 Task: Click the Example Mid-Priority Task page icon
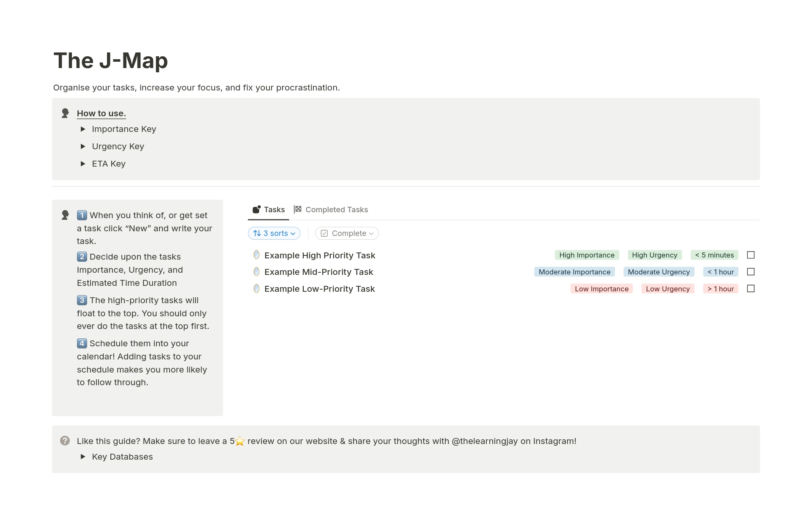tap(256, 272)
